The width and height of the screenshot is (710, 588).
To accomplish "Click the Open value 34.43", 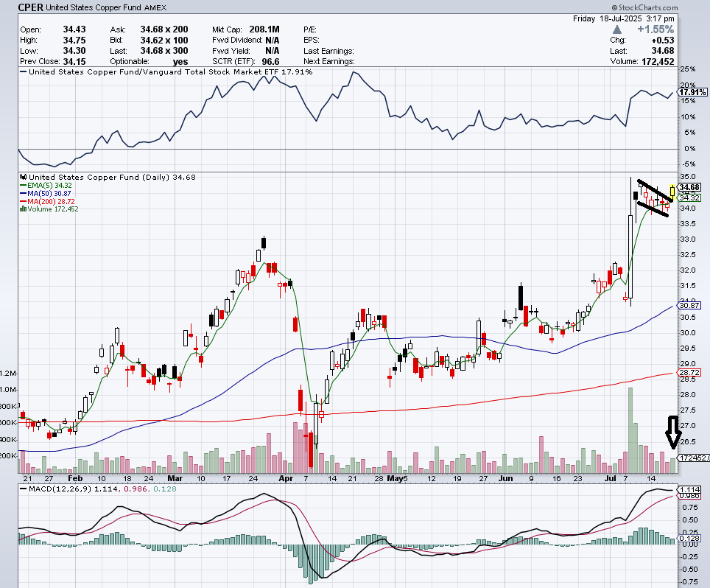I will pos(74,29).
